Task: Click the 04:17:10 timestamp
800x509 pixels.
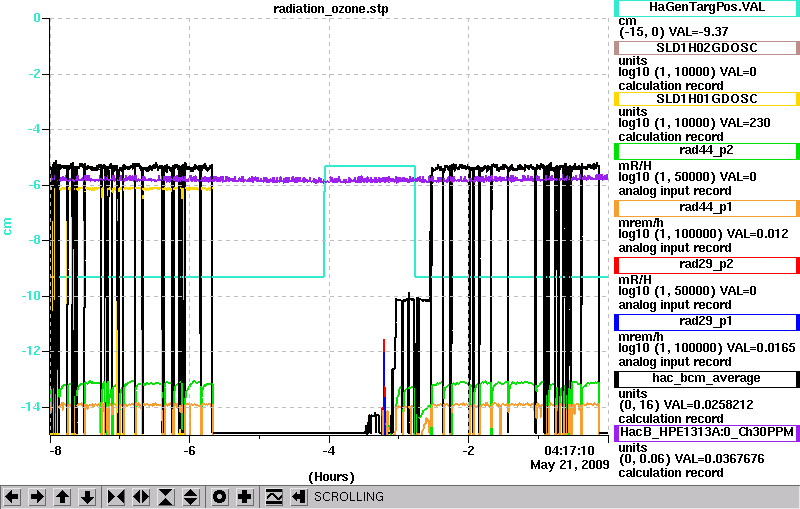Action: pyautogui.click(x=569, y=451)
